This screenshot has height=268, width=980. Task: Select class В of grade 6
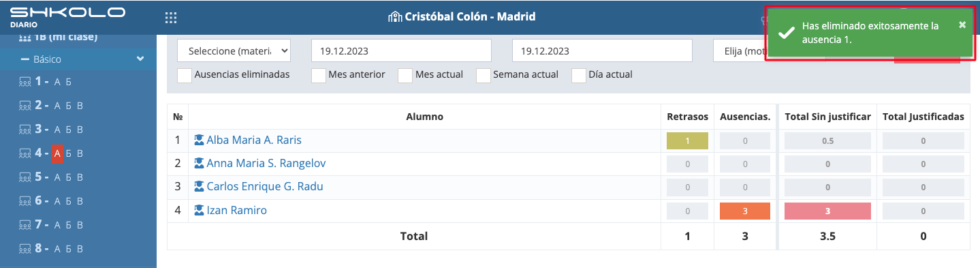[80, 201]
